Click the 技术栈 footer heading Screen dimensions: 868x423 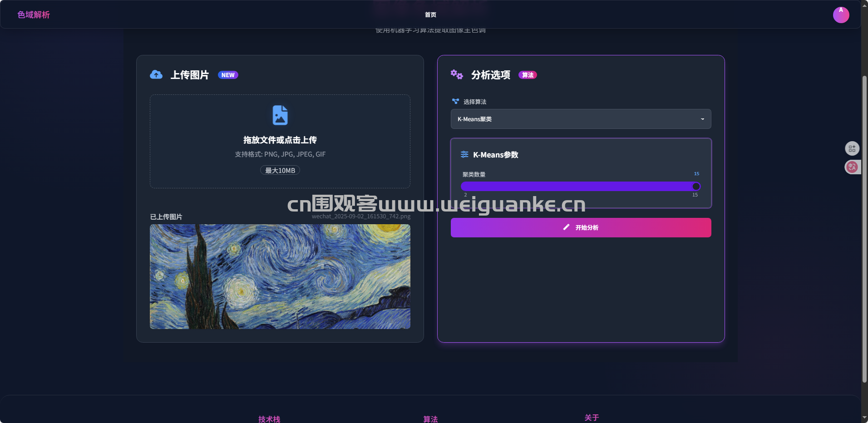tap(269, 419)
